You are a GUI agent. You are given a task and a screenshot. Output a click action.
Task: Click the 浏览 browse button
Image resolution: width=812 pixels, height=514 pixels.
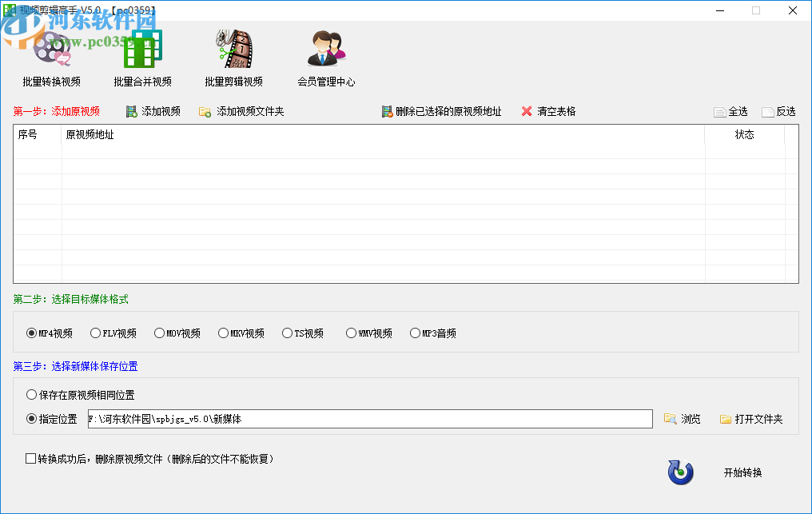click(x=683, y=418)
